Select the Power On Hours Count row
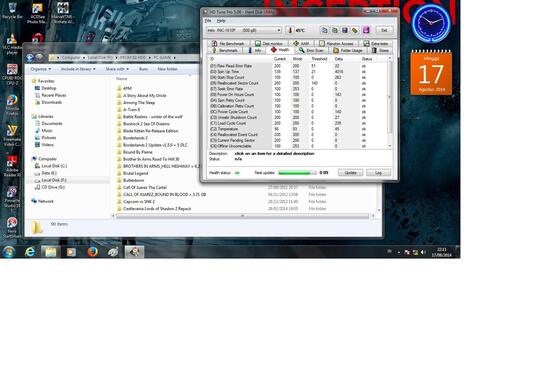 coord(298,94)
